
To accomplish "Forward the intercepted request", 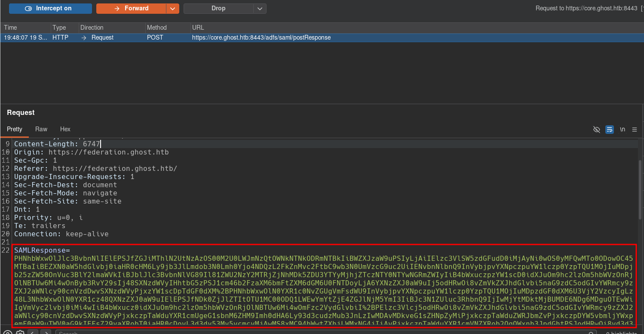I will pos(131,9).
